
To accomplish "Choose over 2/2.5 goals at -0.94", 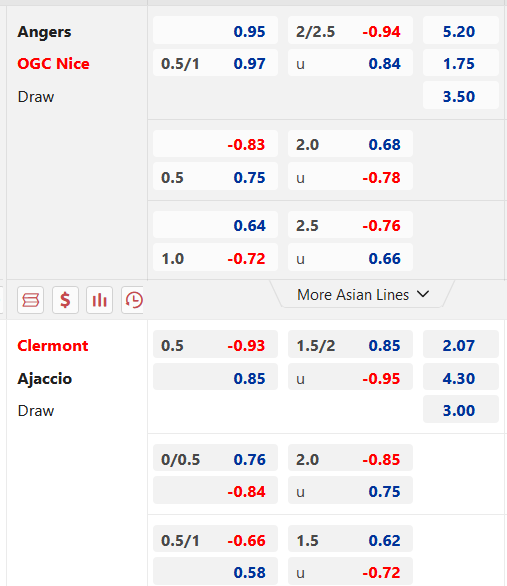I will pyautogui.click(x=350, y=31).
